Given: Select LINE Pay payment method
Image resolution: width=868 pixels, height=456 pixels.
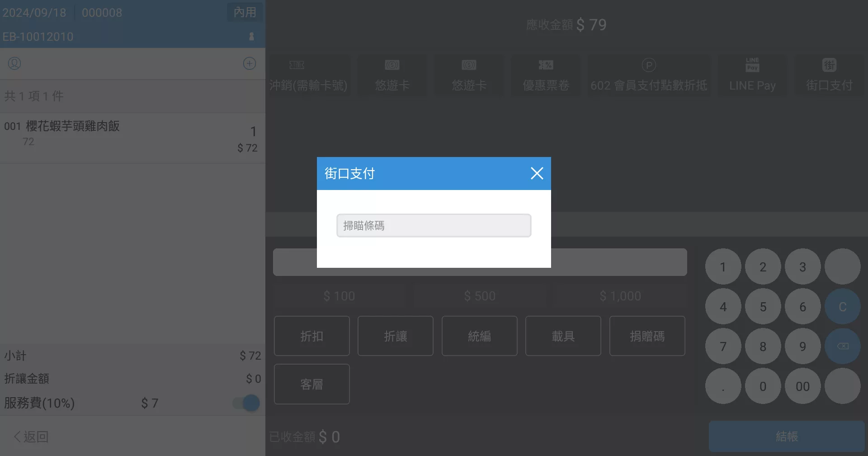Looking at the screenshot, I should click(x=752, y=76).
